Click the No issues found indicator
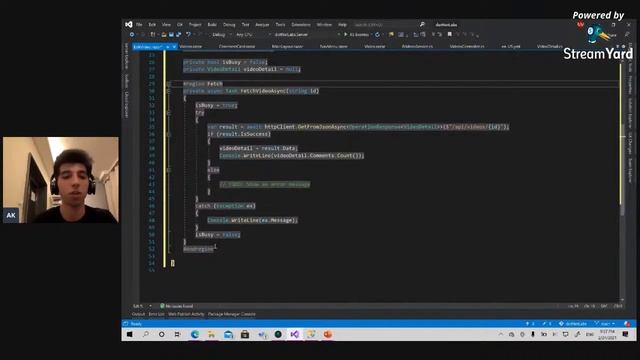 click(177, 306)
